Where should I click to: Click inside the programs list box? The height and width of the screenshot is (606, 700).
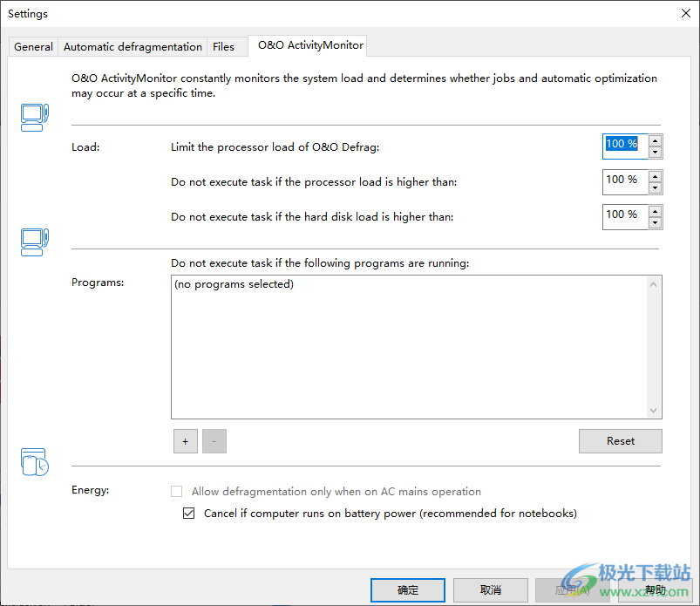click(410, 349)
